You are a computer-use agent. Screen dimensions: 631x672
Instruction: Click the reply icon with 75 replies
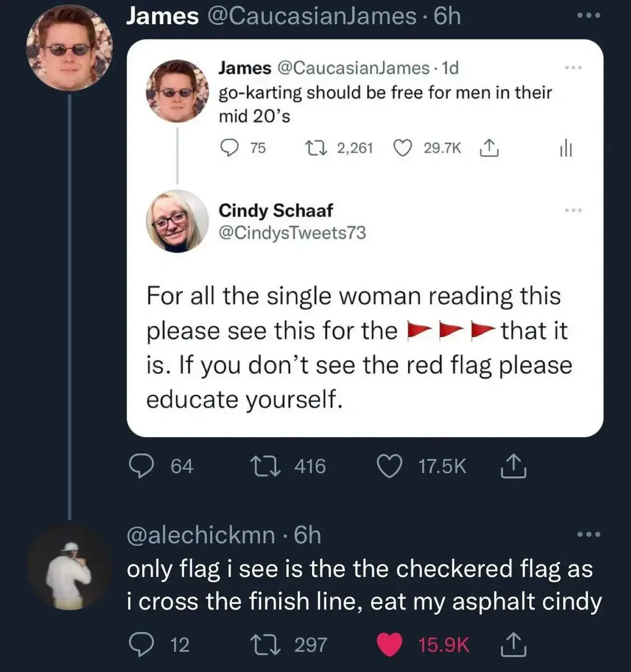[229, 148]
